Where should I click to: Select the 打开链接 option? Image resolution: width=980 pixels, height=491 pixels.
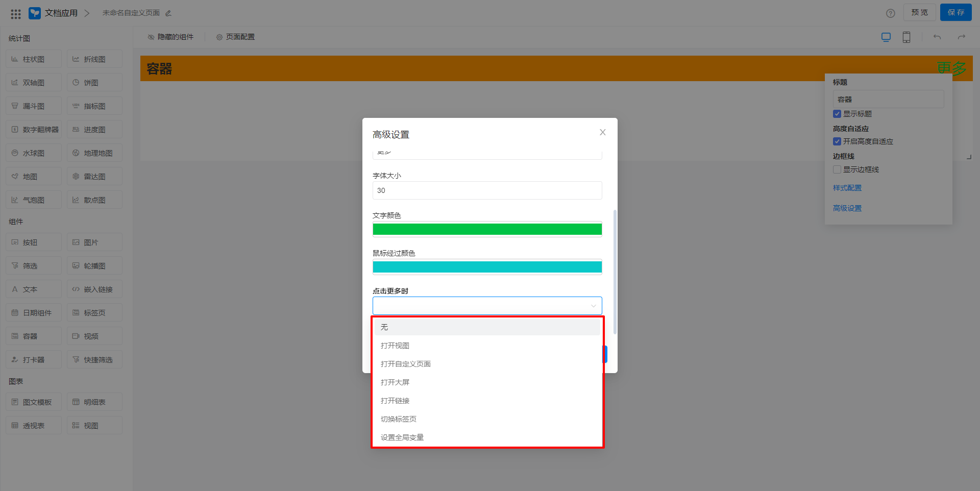[x=395, y=401]
